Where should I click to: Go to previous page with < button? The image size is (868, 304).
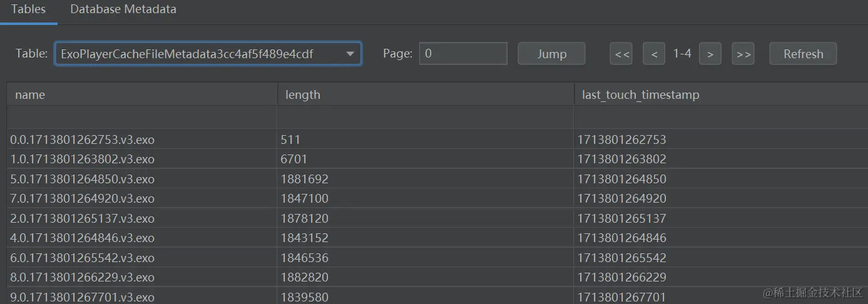[654, 54]
